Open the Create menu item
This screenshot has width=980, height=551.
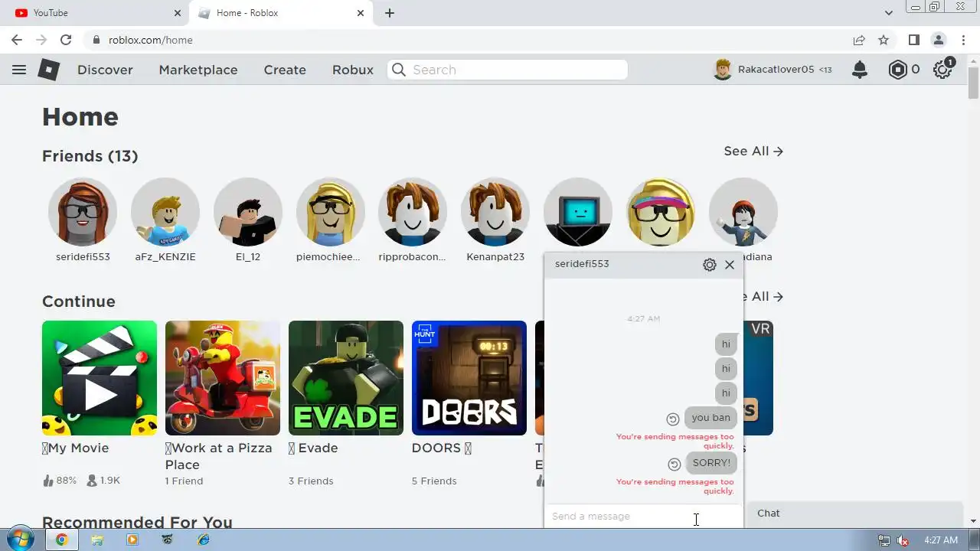[285, 70]
